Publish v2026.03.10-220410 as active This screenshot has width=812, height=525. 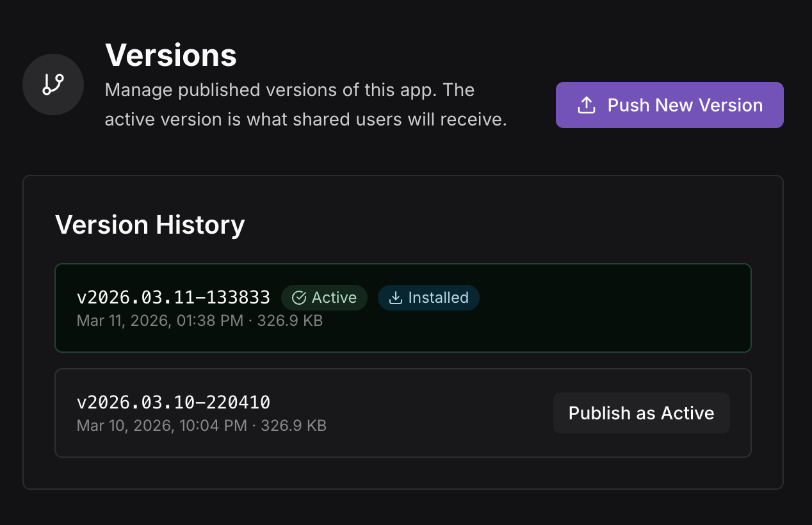pos(641,413)
